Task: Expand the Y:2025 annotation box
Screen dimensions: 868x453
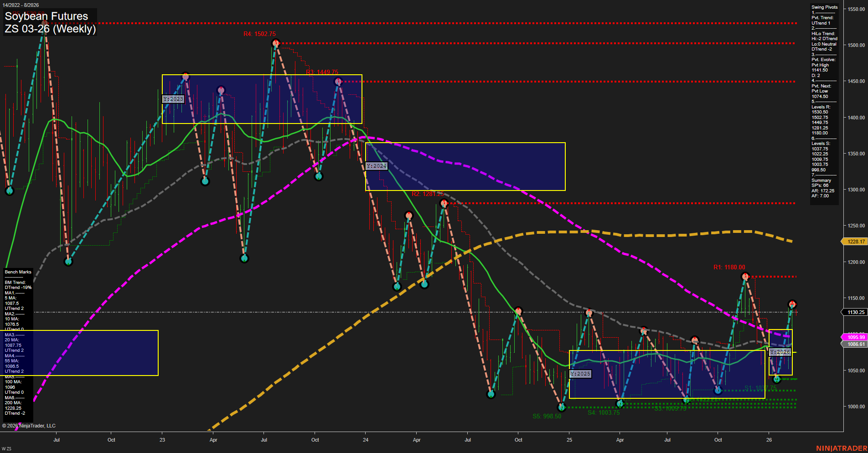Action: coord(580,374)
